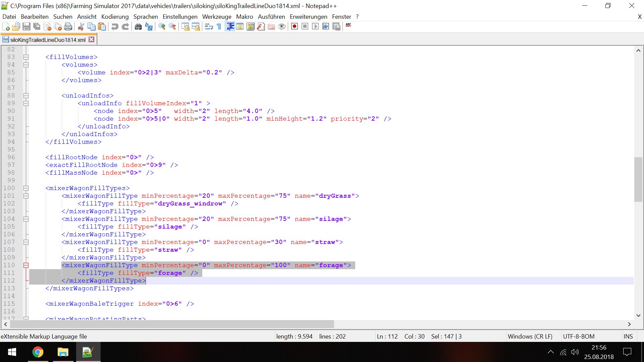Open Chrome from the Windows taskbar
The width and height of the screenshot is (644, 362).
pos(38,352)
